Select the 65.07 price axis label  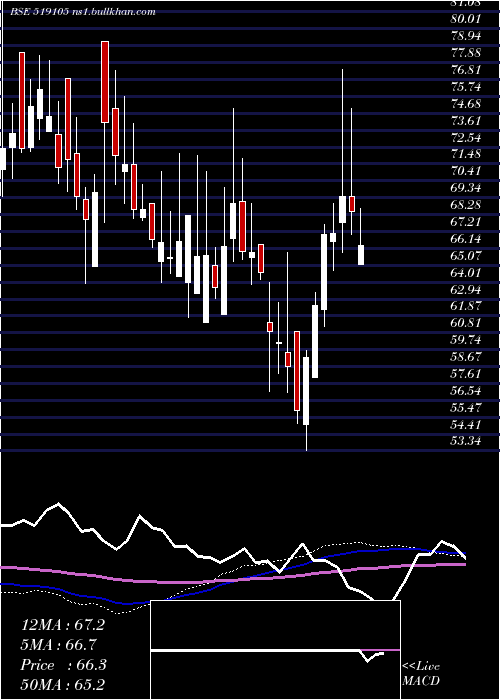coord(465,256)
